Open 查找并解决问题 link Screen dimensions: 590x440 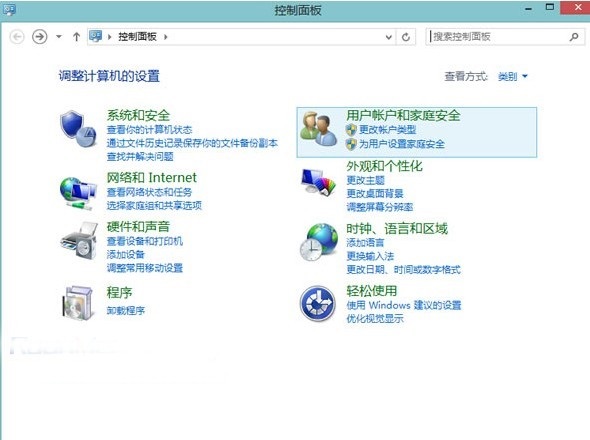140,157
